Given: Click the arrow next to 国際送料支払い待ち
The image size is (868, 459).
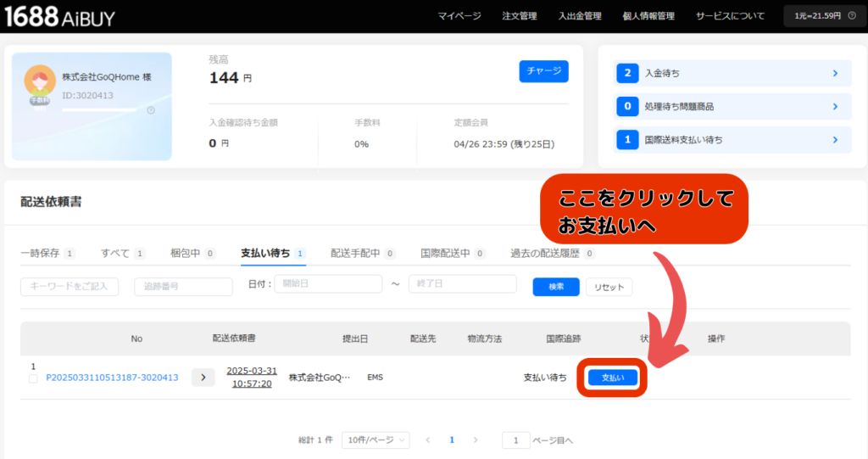Looking at the screenshot, I should [835, 140].
